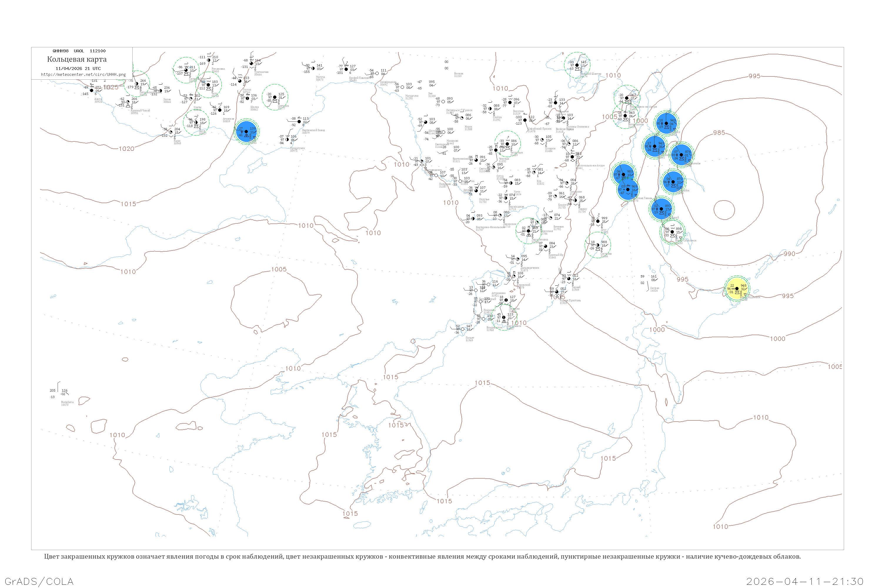
Task: Click the Чита station dashed circle
Action: click(208, 85)
